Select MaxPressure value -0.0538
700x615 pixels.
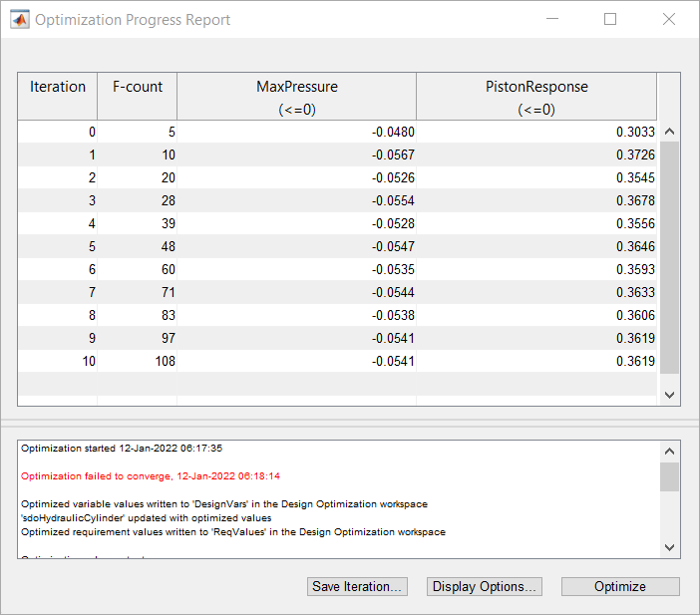pos(297,315)
